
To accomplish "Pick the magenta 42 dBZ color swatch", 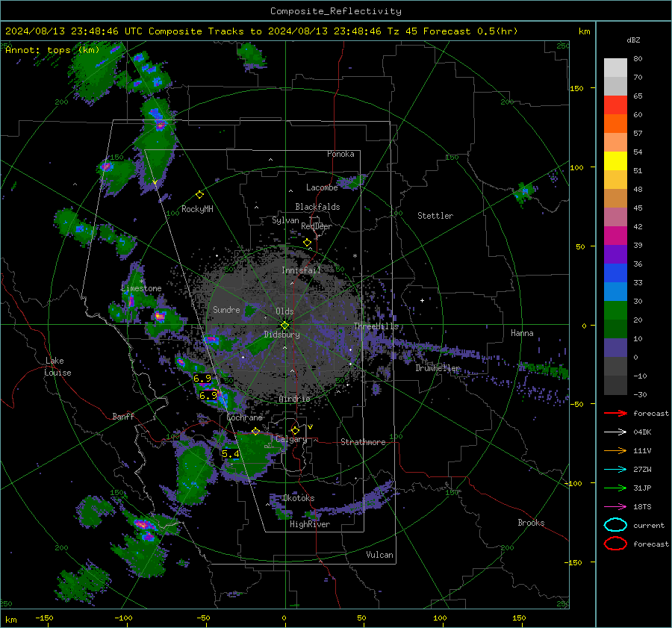I will click(615, 236).
